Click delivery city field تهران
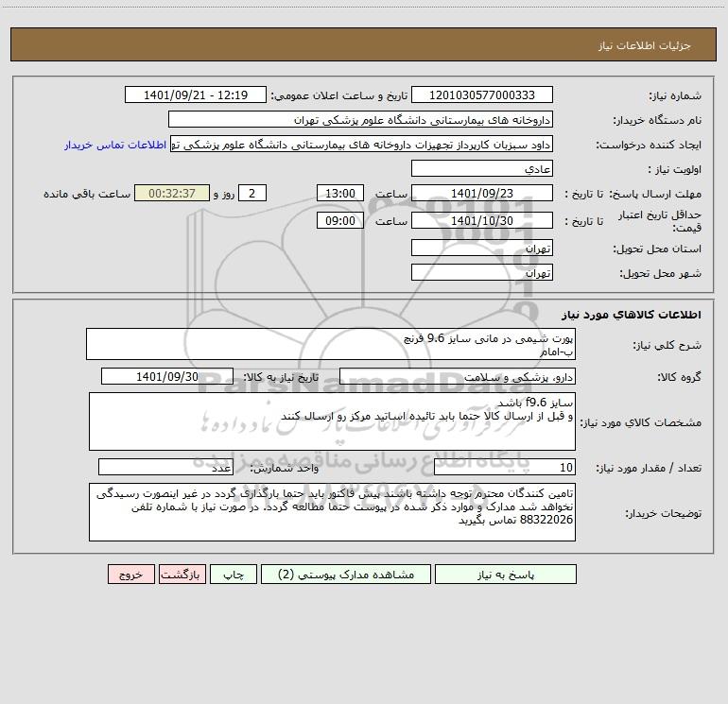Screen dimensions: 728x704 coord(482,272)
